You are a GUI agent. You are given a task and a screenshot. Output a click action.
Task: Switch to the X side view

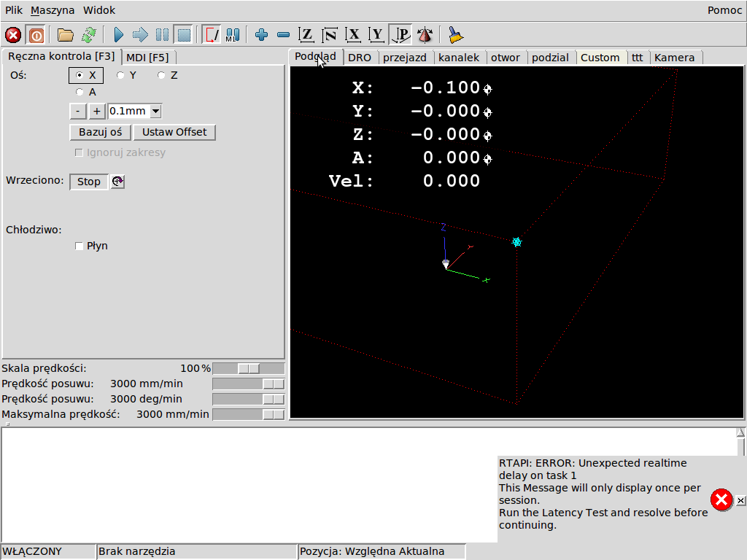tap(353, 35)
